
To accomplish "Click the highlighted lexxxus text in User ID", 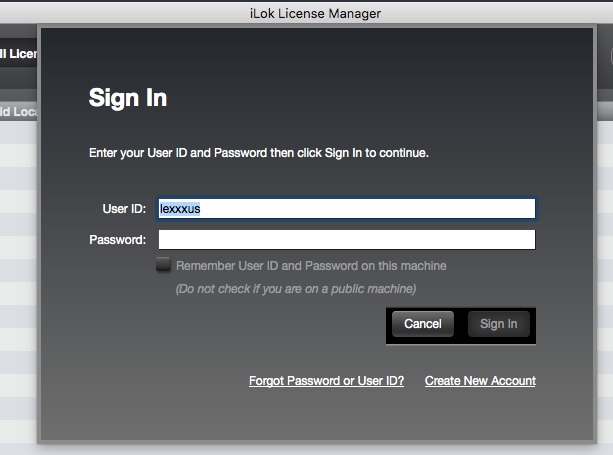I will pyautogui.click(x=180, y=209).
